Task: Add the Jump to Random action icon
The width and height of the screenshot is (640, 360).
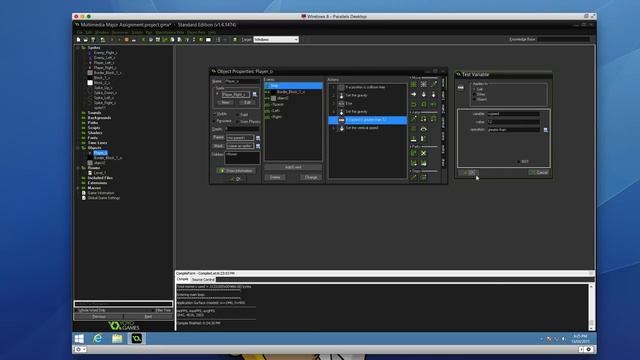Action: [x=433, y=119]
